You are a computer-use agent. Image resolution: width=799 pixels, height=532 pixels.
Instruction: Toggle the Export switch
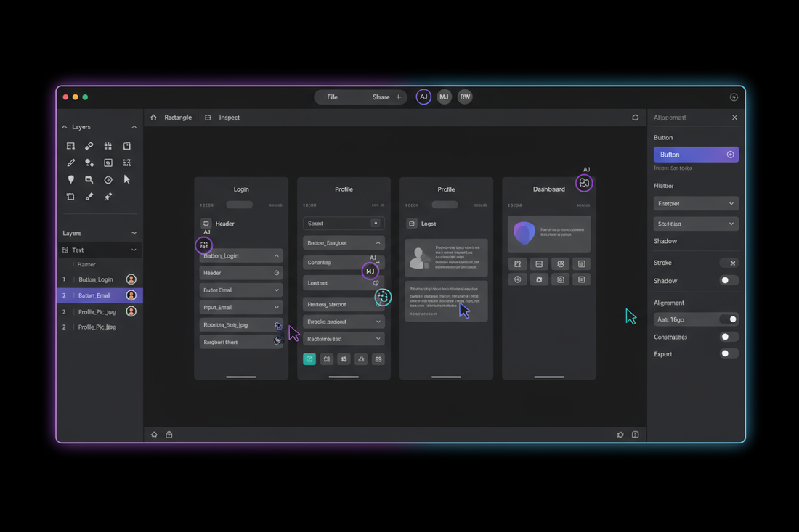[x=729, y=354]
